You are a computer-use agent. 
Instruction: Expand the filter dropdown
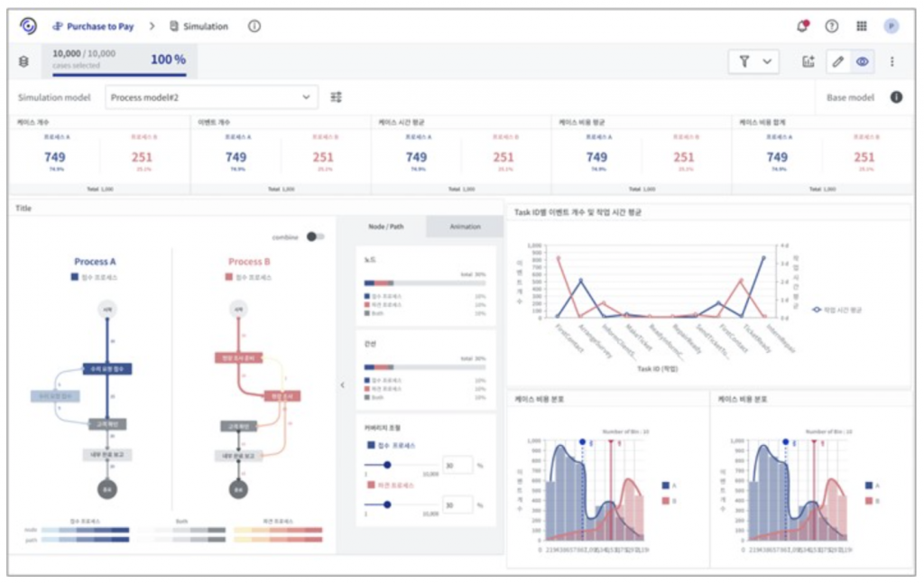753,61
